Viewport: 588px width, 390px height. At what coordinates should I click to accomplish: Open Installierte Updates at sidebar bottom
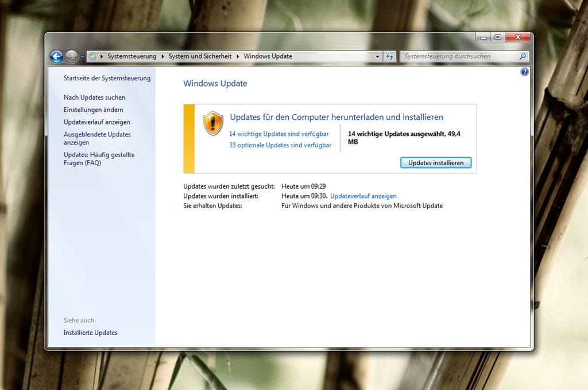coord(90,333)
